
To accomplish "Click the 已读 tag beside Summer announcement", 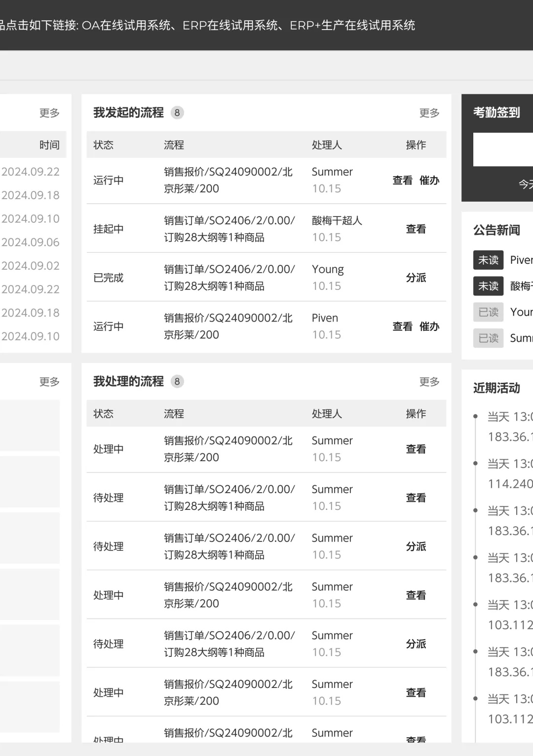I will (489, 338).
